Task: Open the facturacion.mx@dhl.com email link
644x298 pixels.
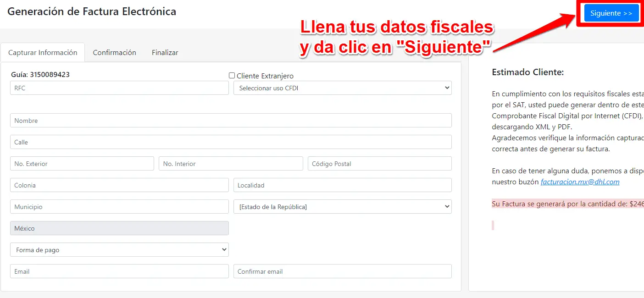Action: (580, 182)
